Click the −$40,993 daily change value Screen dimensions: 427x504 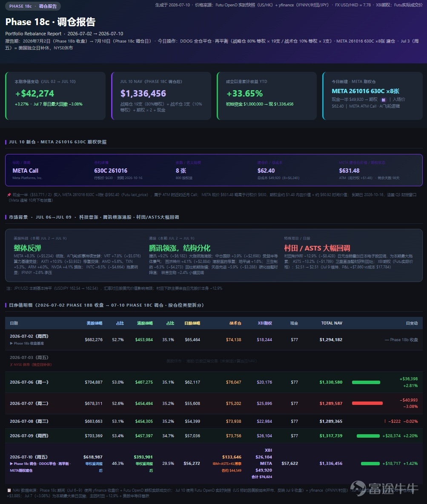409,400
